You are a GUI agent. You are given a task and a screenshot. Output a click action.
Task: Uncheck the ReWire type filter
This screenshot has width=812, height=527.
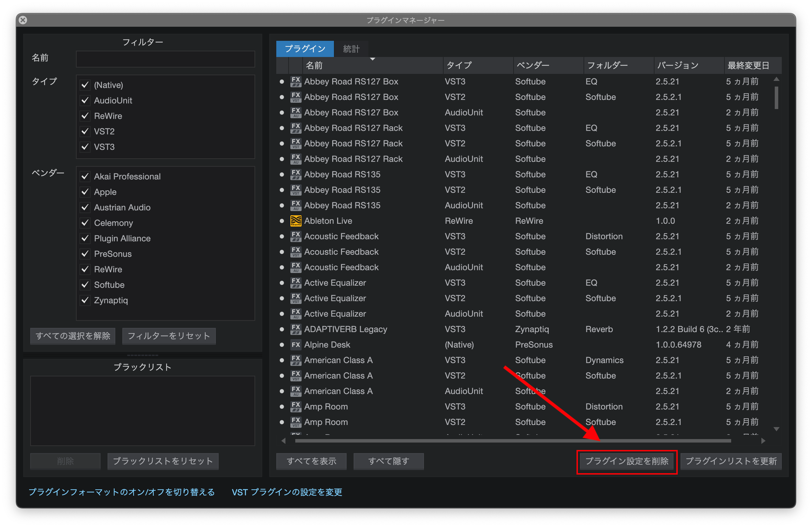(85, 116)
